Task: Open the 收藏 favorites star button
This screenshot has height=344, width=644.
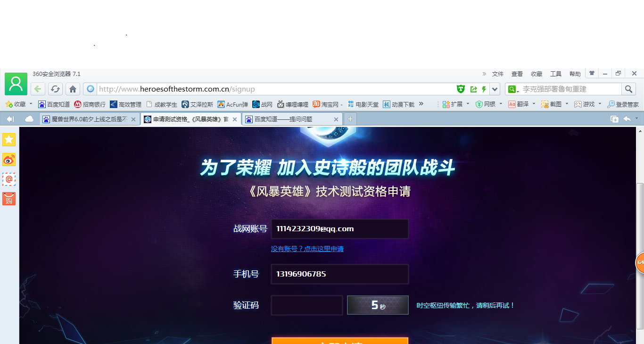Action: [16, 104]
